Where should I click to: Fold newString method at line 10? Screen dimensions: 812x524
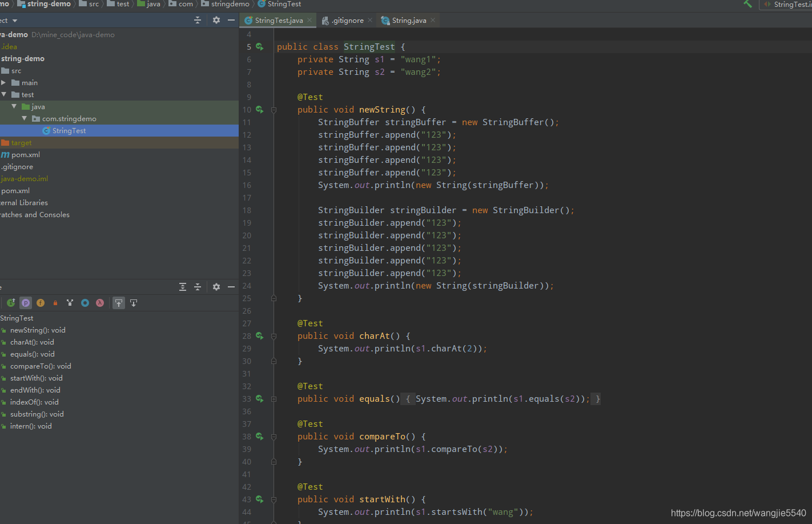pos(274,110)
